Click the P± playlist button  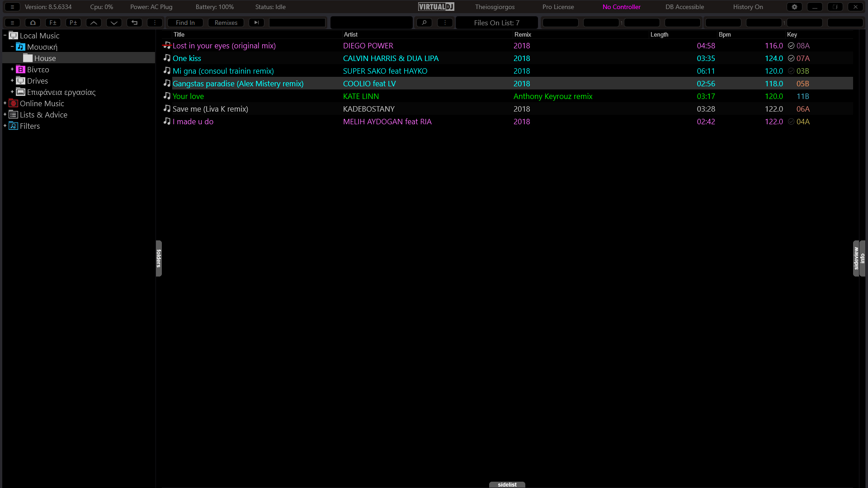[x=73, y=23]
